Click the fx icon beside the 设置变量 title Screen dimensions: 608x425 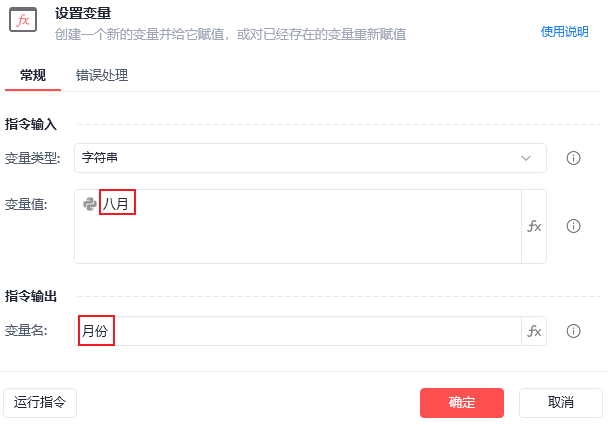[x=24, y=21]
